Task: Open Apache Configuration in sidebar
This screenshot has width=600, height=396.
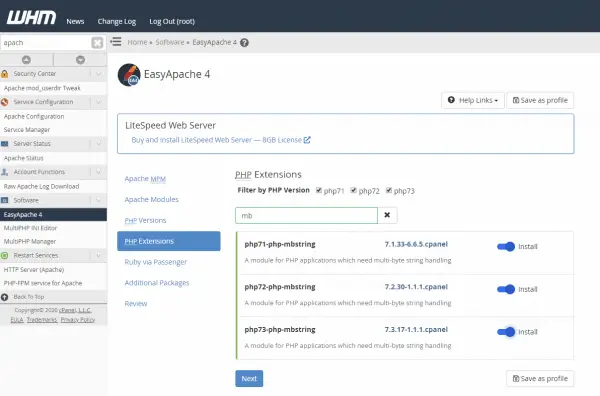Action: coord(34,116)
